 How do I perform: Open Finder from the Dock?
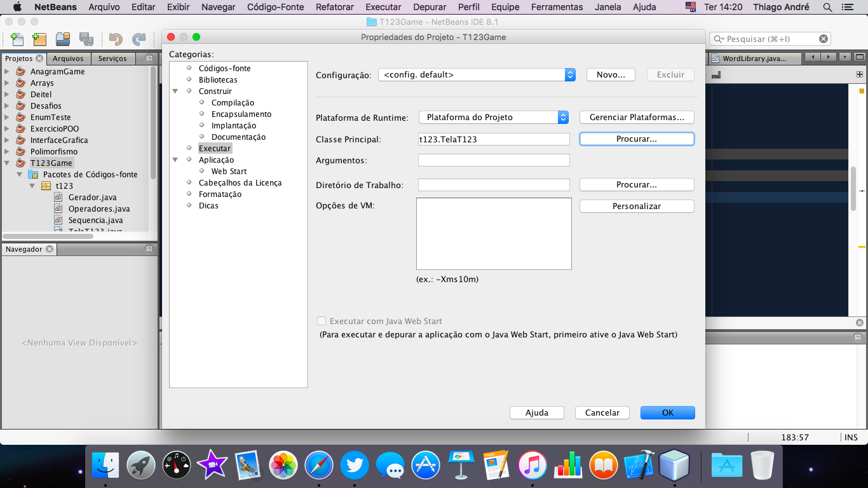click(x=105, y=465)
